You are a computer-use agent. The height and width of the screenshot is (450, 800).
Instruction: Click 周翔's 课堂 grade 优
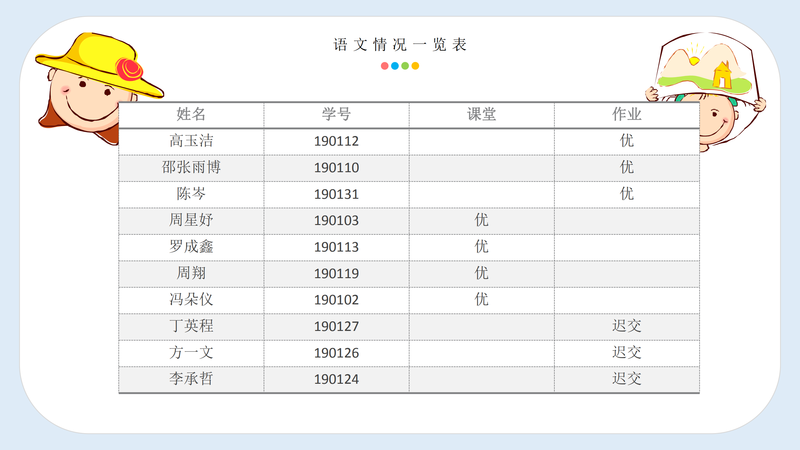[482, 273]
